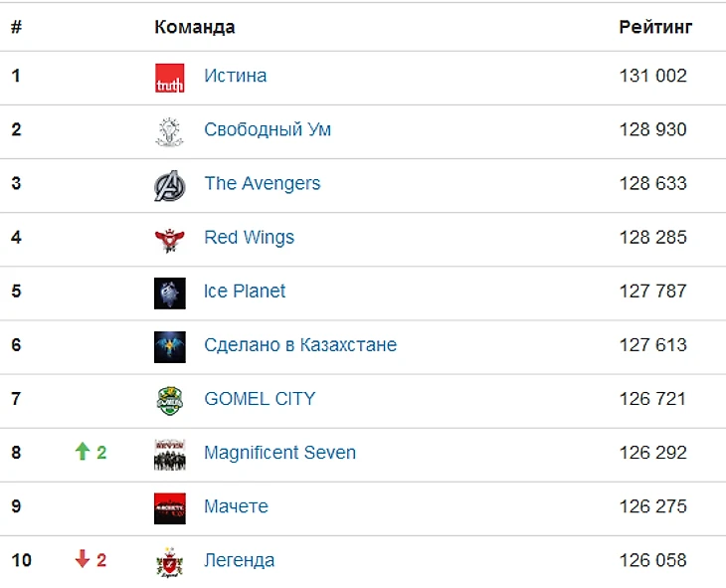Image resolution: width=726 pixels, height=588 pixels.
Task: Open the Истина team page link
Action: [236, 76]
